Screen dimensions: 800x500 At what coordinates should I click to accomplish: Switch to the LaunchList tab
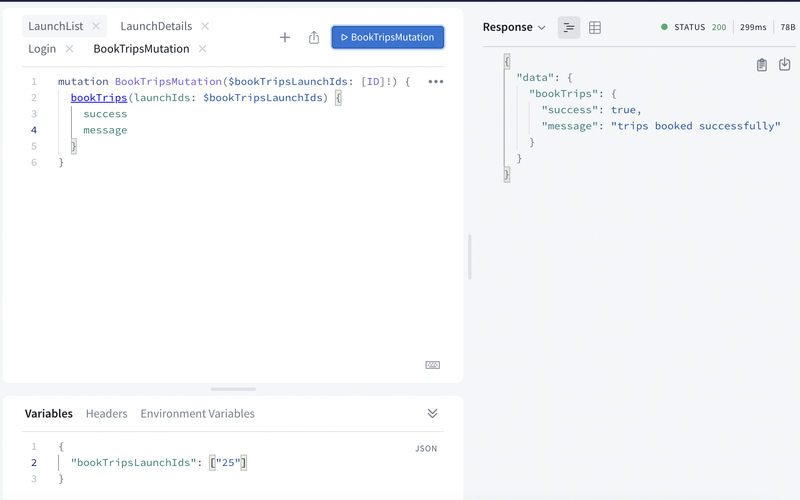pyautogui.click(x=56, y=26)
